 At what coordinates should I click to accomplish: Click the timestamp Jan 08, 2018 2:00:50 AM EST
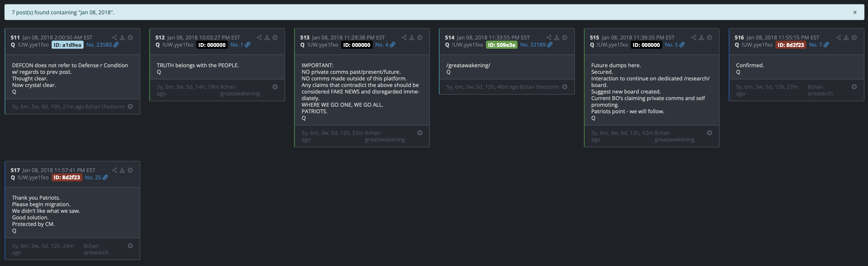(x=57, y=37)
